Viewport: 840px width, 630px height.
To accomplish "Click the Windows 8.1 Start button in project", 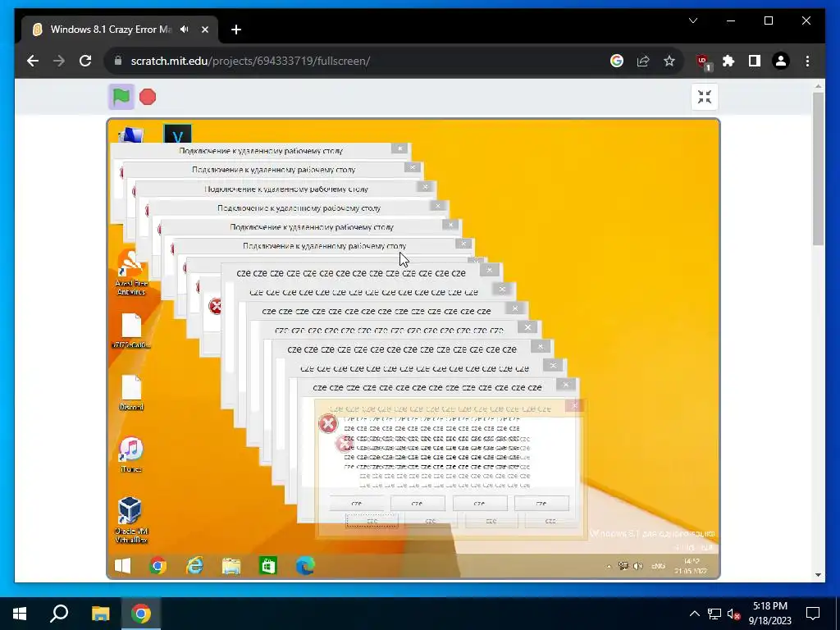I will 123,565.
